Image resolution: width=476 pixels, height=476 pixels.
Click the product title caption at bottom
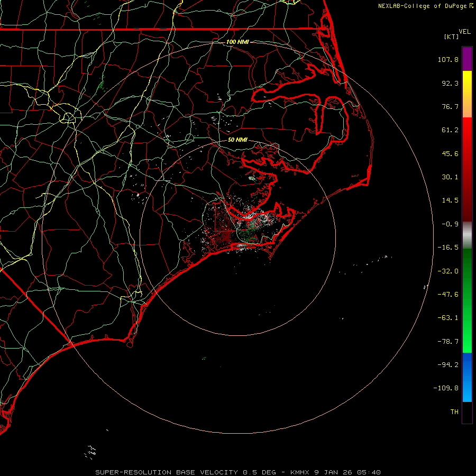coord(238,472)
